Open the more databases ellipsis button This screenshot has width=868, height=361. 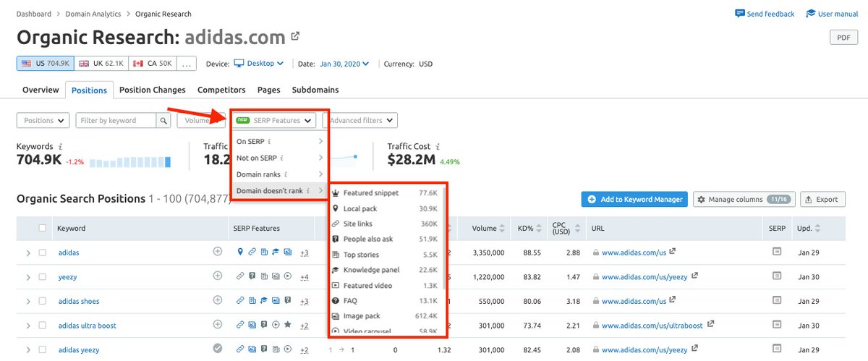tap(186, 64)
